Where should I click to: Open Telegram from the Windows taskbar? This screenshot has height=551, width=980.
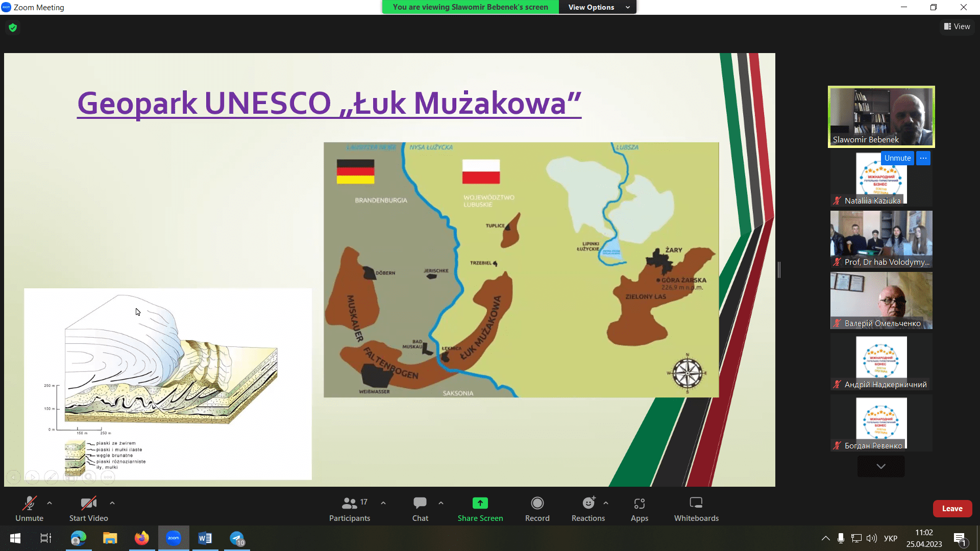pyautogui.click(x=237, y=538)
